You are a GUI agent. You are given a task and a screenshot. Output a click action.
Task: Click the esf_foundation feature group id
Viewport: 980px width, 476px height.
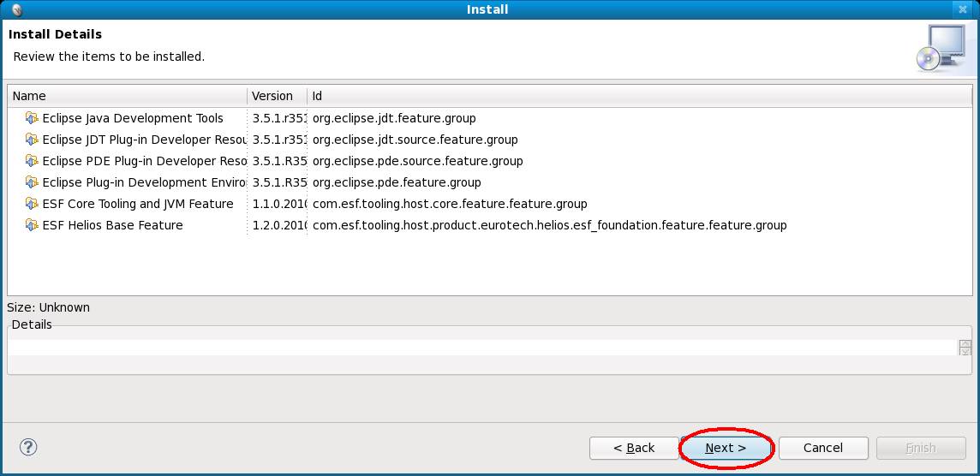pos(549,225)
